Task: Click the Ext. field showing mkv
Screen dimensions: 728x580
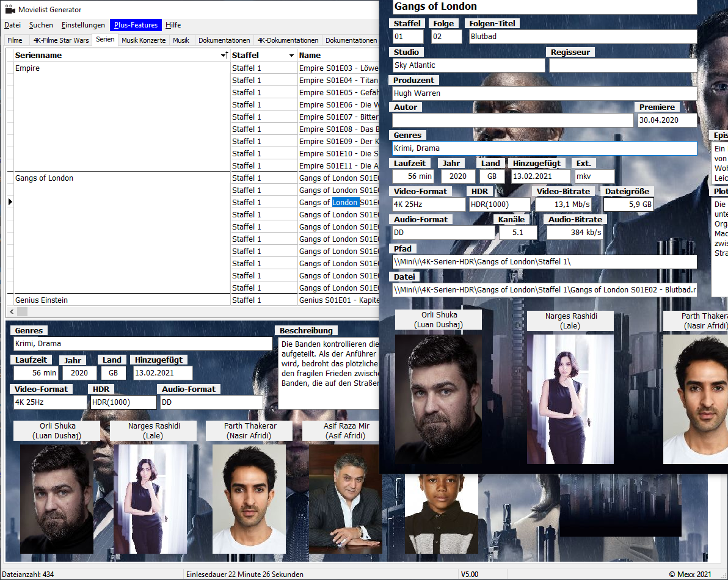Action: [x=594, y=176]
